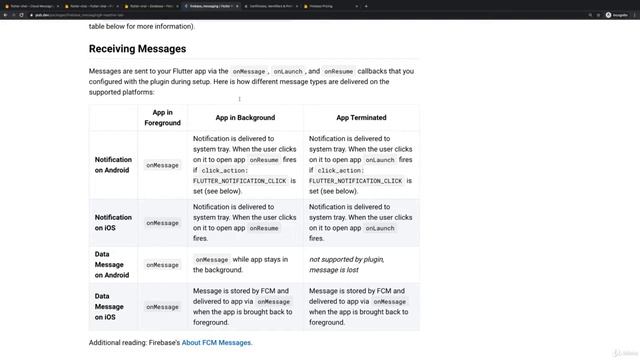Click FLUTTER_NOTIFICATION_CLICK in the terminated column
Viewport: 640px width, 360px height.
(x=356, y=181)
